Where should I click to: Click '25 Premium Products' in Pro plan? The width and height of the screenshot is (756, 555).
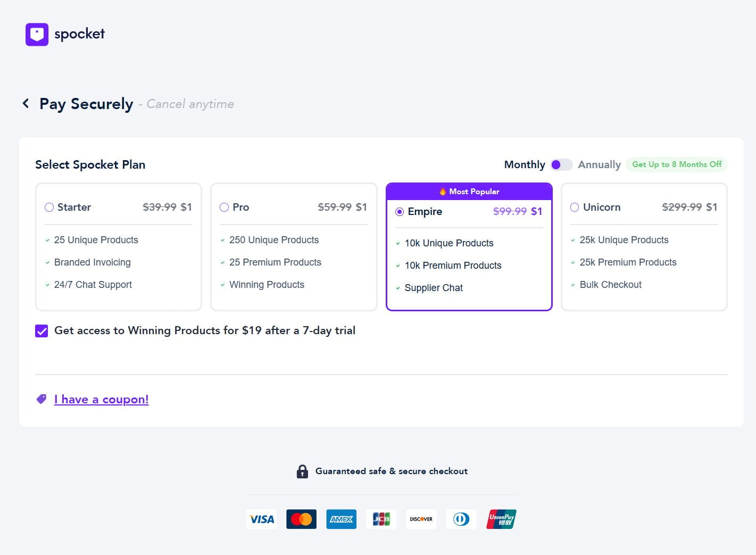click(x=275, y=262)
